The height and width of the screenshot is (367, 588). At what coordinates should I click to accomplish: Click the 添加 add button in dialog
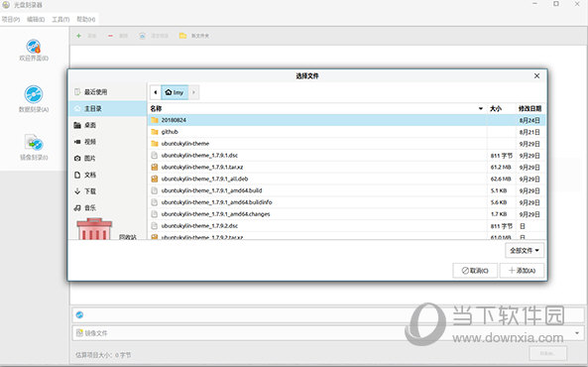pos(522,271)
